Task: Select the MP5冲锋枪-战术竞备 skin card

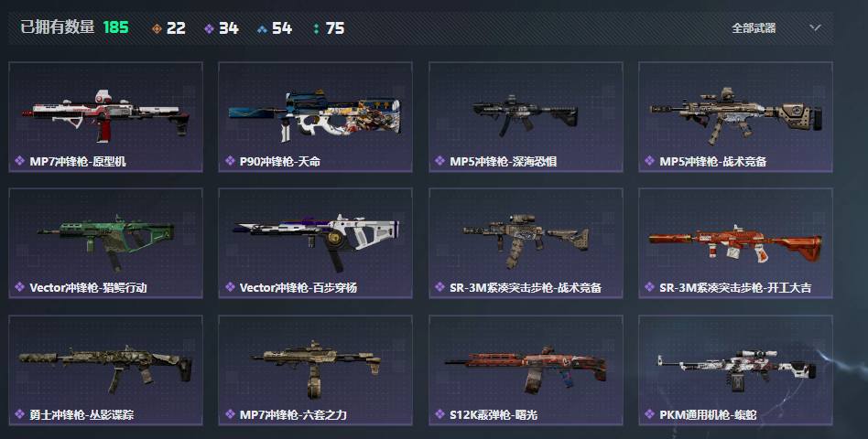Action: point(736,117)
